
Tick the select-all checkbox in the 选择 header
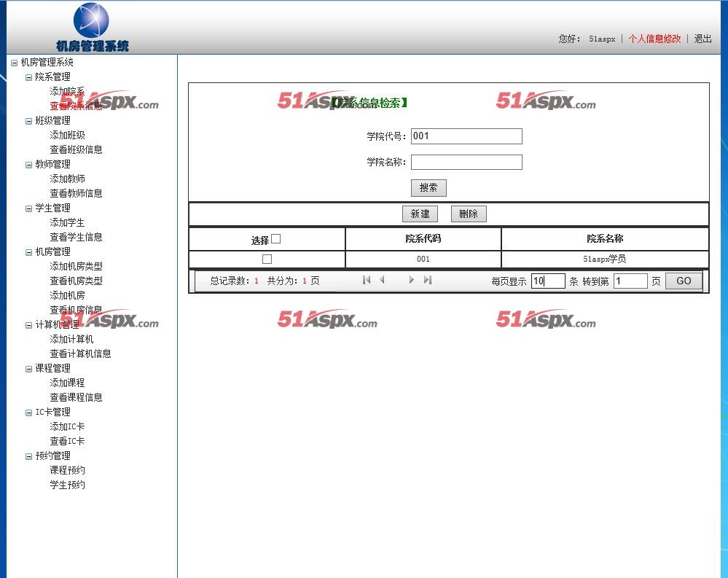tap(275, 238)
